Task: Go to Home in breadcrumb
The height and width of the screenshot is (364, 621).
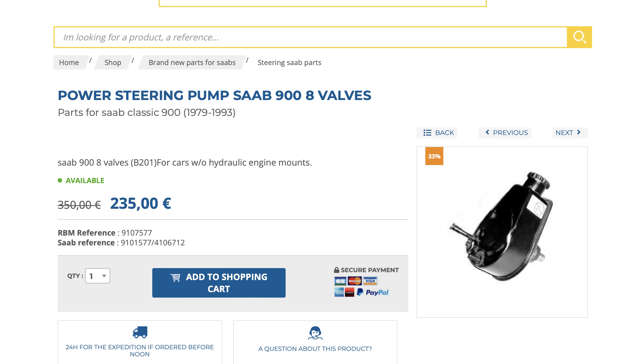Action: point(69,63)
